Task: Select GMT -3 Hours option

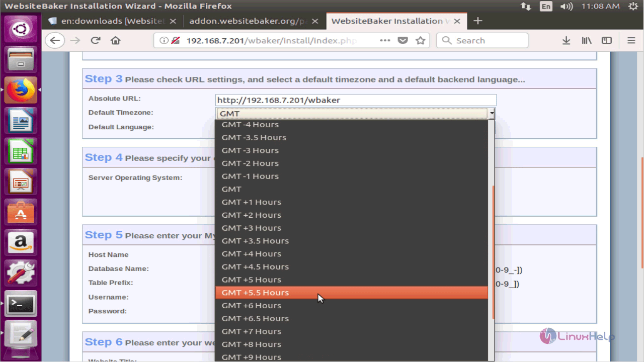Action: [x=351, y=150]
